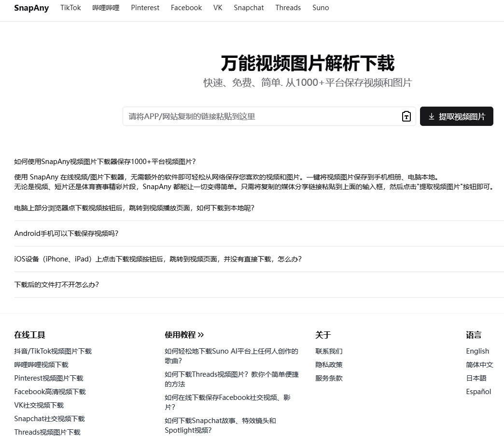This screenshot has height=438, width=504.
Task: Collapse the 如何使用SnapAny FAQ question
Action: pos(105,162)
